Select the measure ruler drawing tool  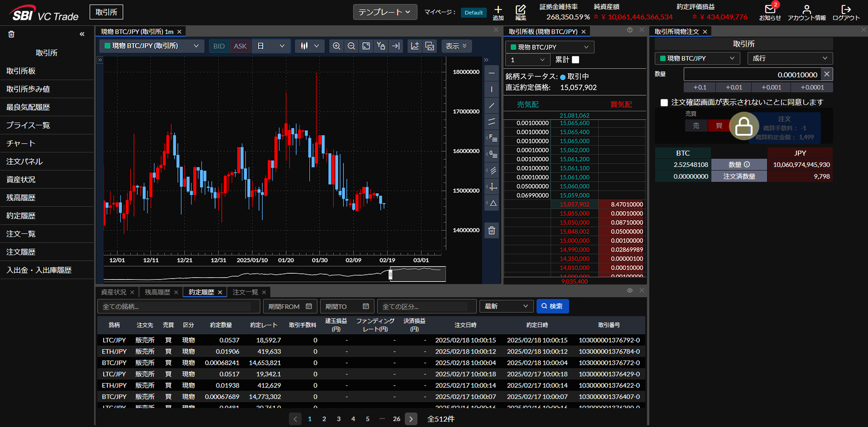[x=492, y=187]
